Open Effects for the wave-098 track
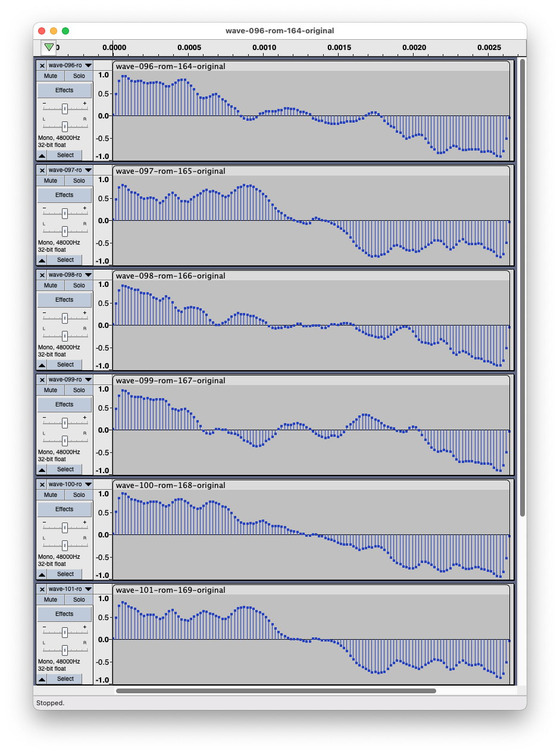The image size is (560, 754). coord(64,300)
